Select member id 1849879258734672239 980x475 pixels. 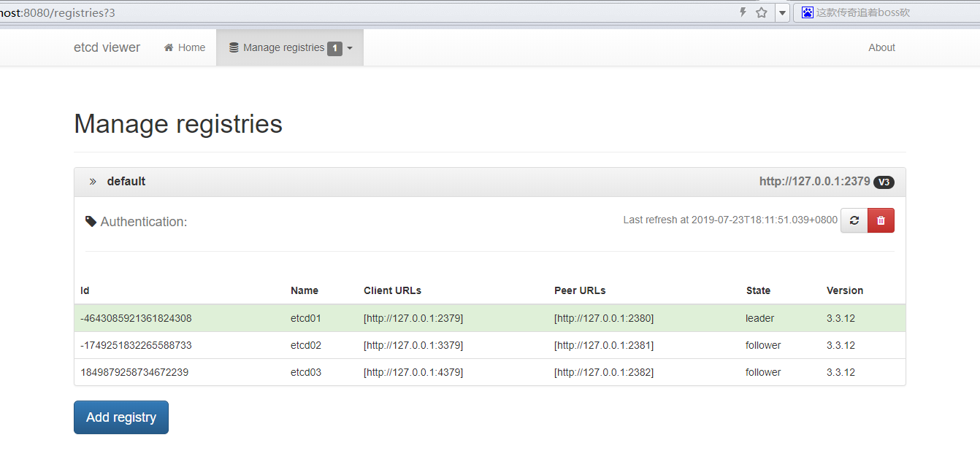coord(134,372)
